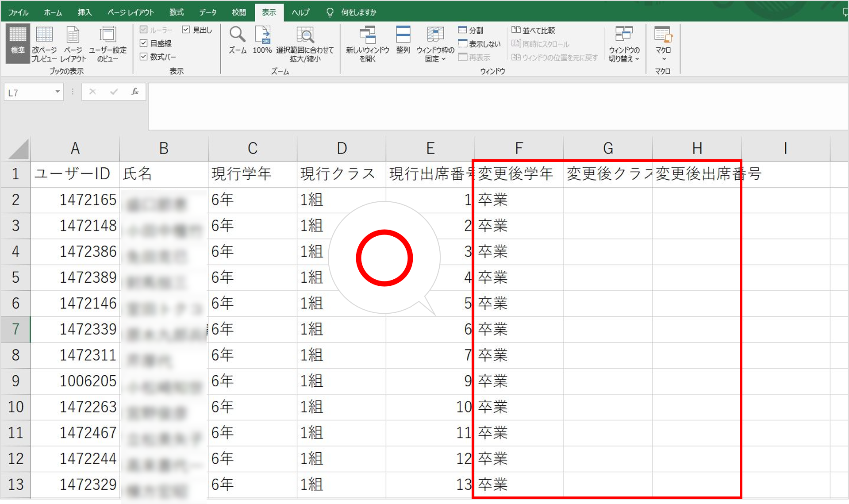Click the 分割 split button

click(471, 30)
